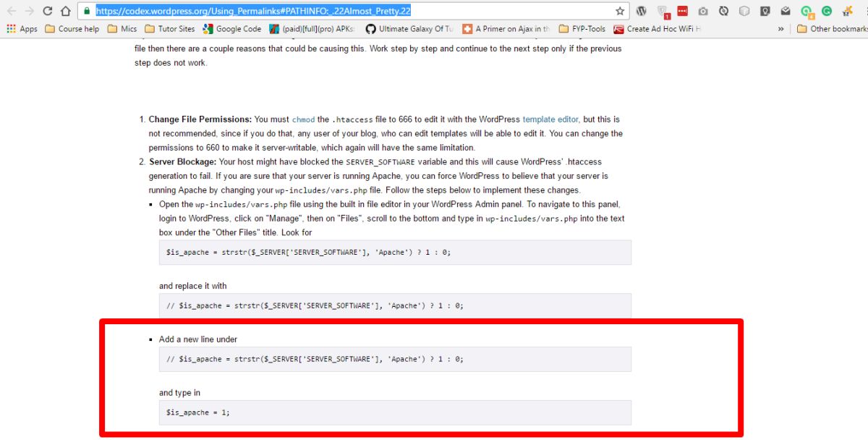
Task: Open the Tutor Sites bookmark folder
Action: [170, 29]
